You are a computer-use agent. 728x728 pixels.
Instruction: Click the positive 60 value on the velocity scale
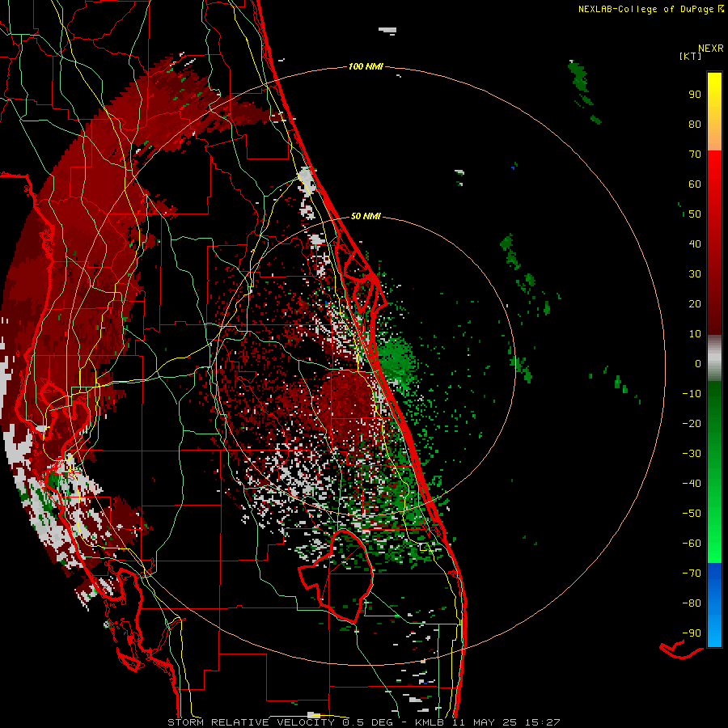(x=695, y=184)
